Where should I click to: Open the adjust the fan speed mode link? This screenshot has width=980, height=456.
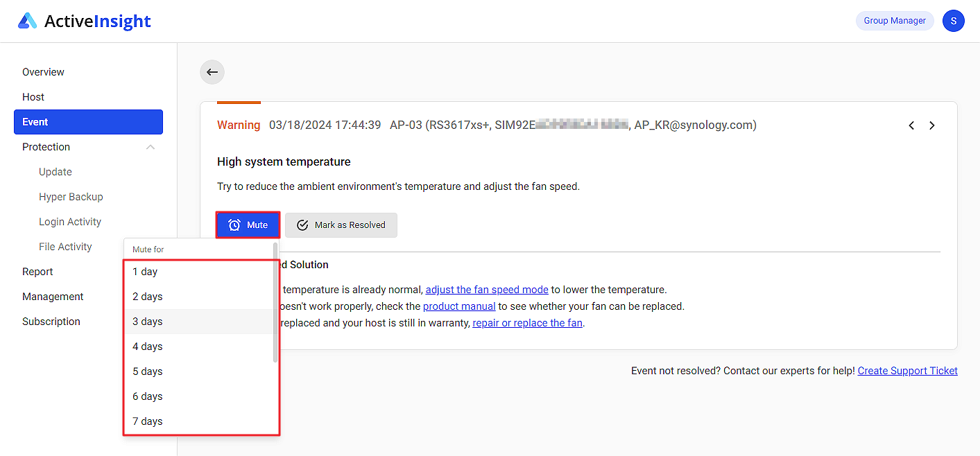click(487, 289)
